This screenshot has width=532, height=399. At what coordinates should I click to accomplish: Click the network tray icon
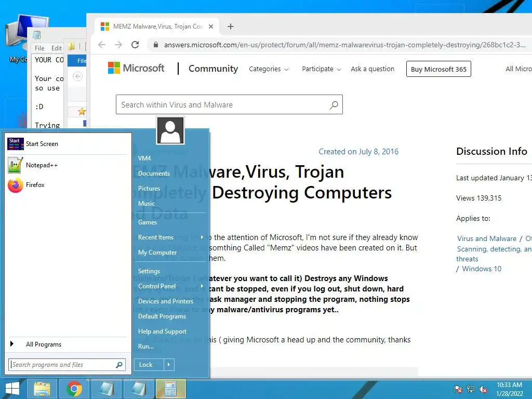471,389
